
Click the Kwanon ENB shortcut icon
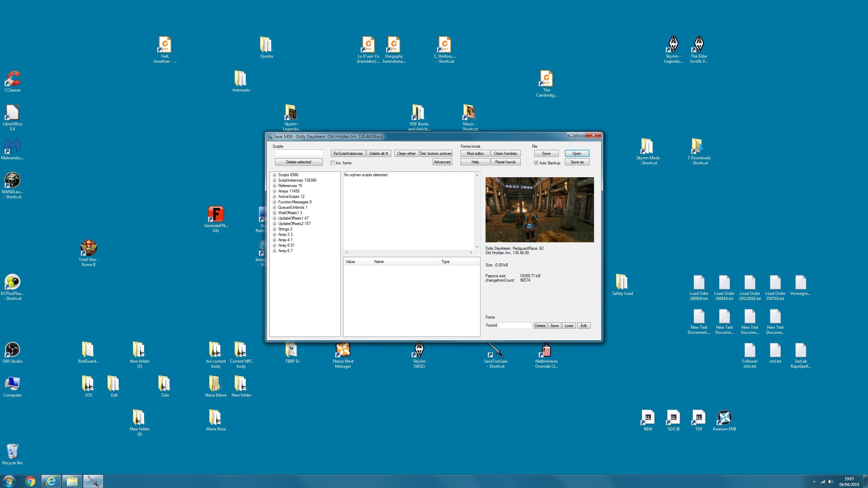pos(724,420)
